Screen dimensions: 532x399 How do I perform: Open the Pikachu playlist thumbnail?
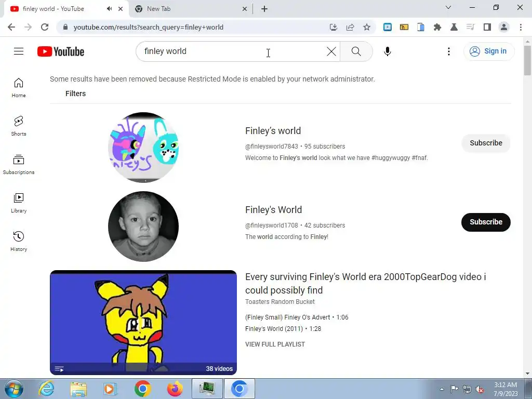(143, 323)
